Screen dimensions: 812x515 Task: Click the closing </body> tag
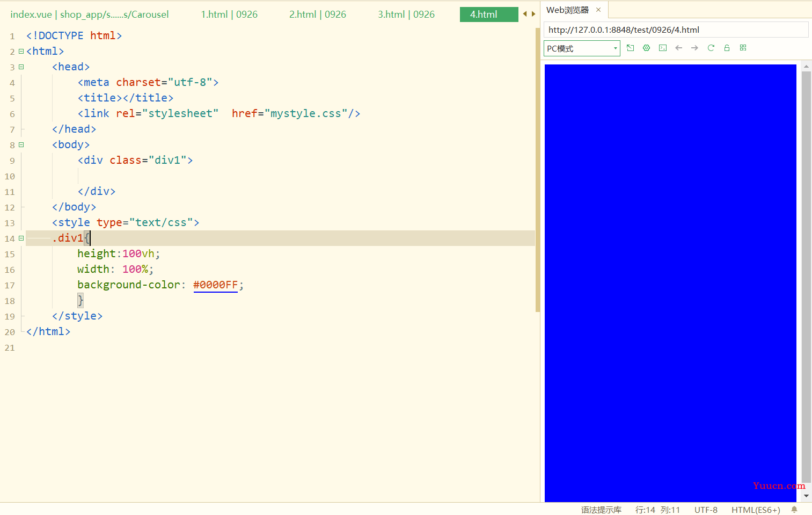pos(74,207)
